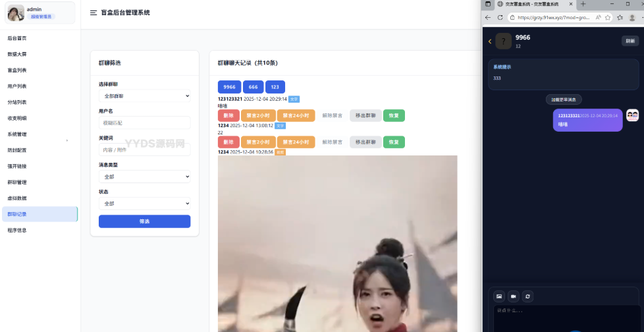Click the video camera icon in chat

coord(513,296)
